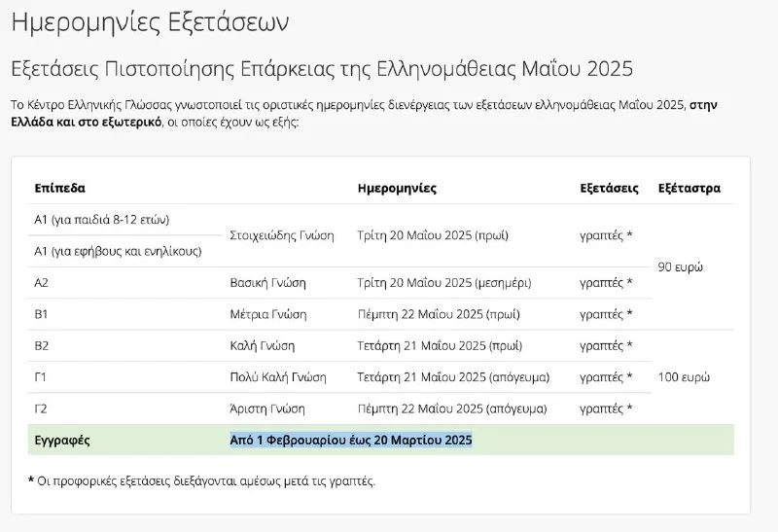Click highlighted text "Από 1 Φεβρουαρίου έως 20 Μαρτίου 2025"
The width and height of the screenshot is (778, 532).
point(351,440)
